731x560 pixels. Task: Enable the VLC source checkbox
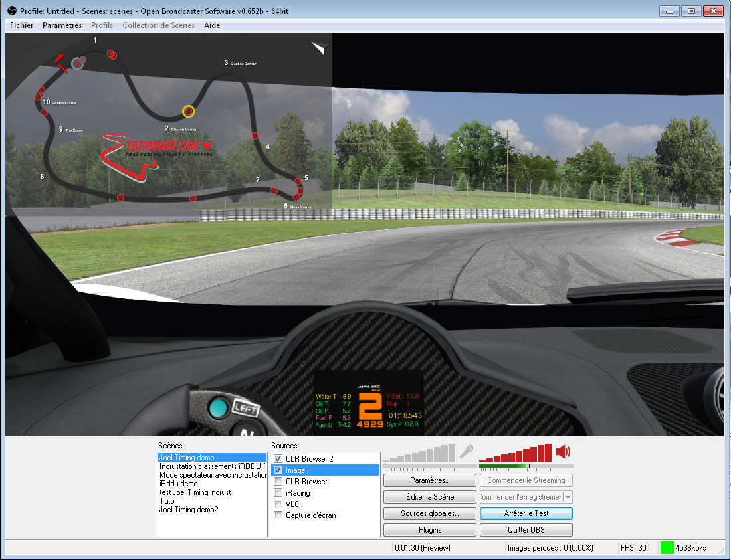[x=278, y=504]
